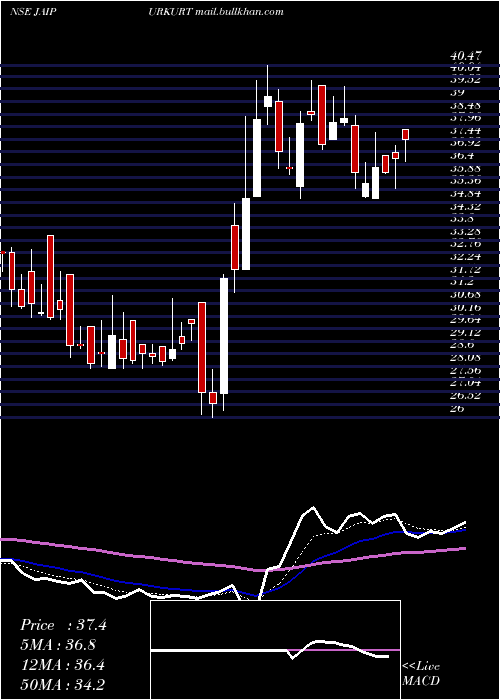
Task: Click the URKURT mail.bullkhan.com title text
Action: (x=216, y=12)
